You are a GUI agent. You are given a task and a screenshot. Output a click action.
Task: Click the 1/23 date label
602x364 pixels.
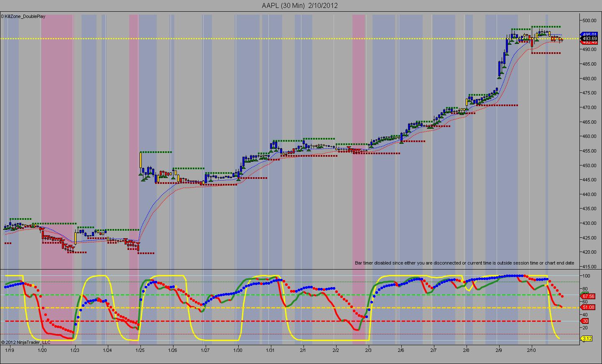click(x=74, y=350)
